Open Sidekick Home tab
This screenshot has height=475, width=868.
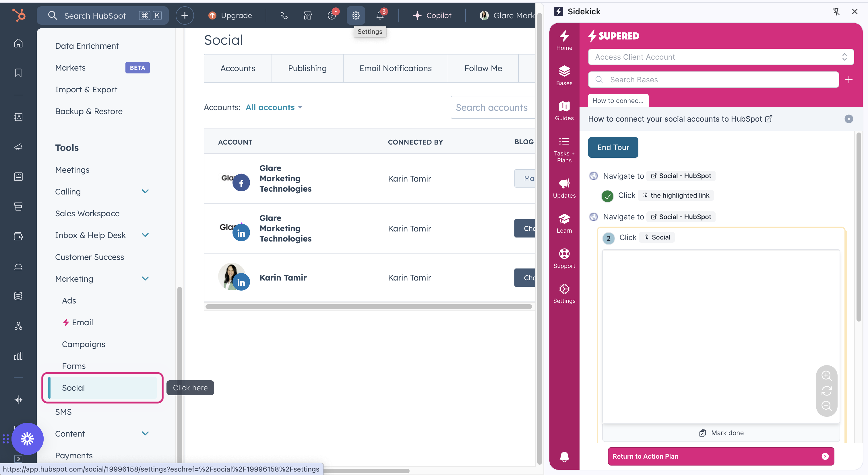(x=564, y=40)
